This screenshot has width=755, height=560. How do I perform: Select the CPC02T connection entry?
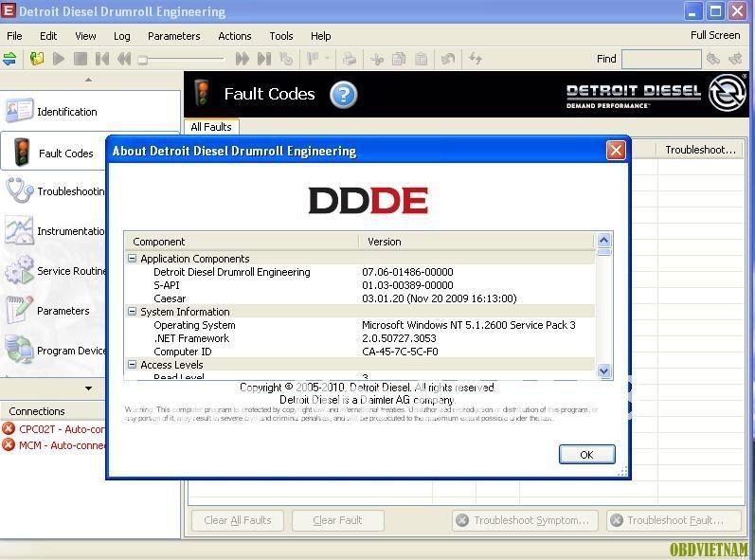[53, 428]
